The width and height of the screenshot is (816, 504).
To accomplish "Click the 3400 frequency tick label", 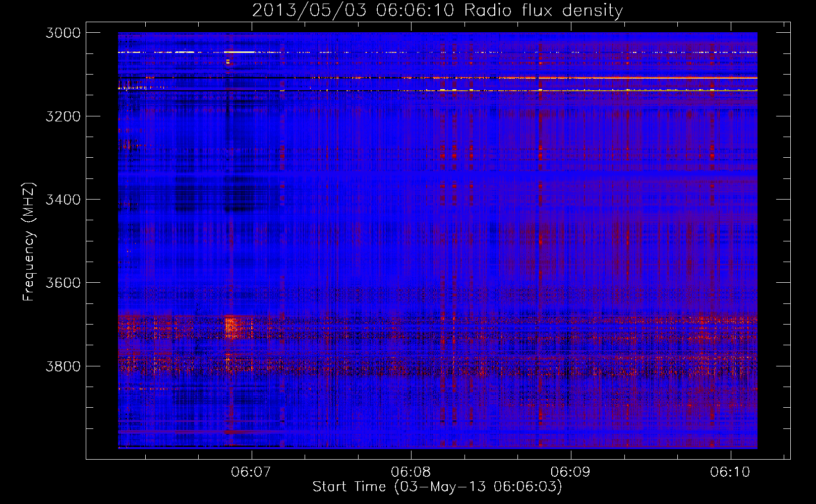I will click(x=63, y=200).
